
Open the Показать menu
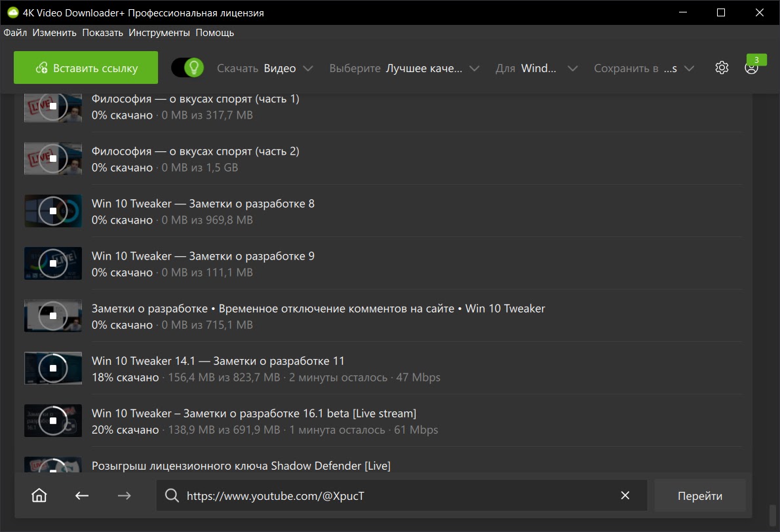point(102,33)
